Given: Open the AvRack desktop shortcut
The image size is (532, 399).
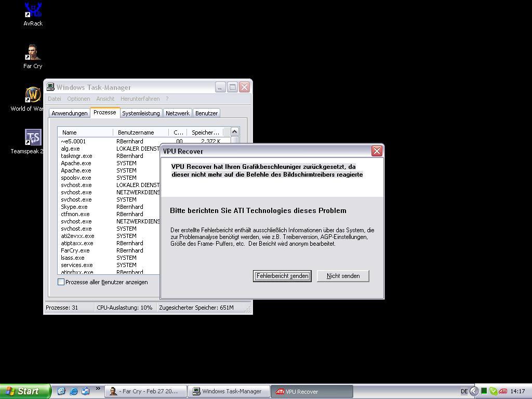Looking at the screenshot, I should 33,15.
